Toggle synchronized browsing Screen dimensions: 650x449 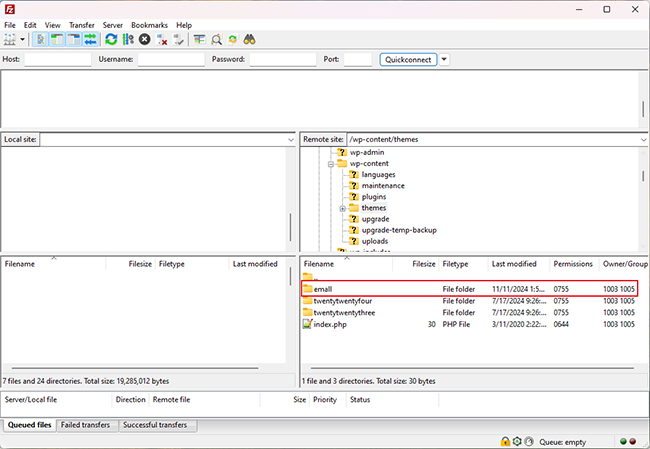[233, 39]
